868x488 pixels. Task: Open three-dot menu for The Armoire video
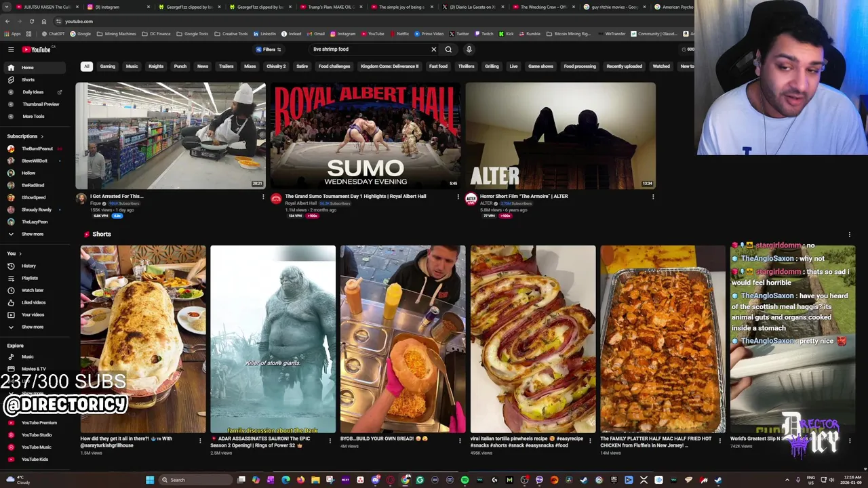[653, 197]
